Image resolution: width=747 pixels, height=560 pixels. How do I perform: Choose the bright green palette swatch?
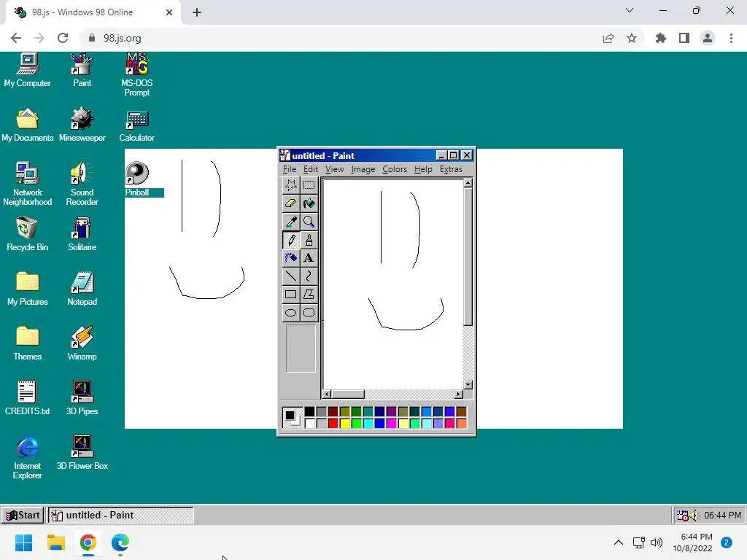pos(356,423)
